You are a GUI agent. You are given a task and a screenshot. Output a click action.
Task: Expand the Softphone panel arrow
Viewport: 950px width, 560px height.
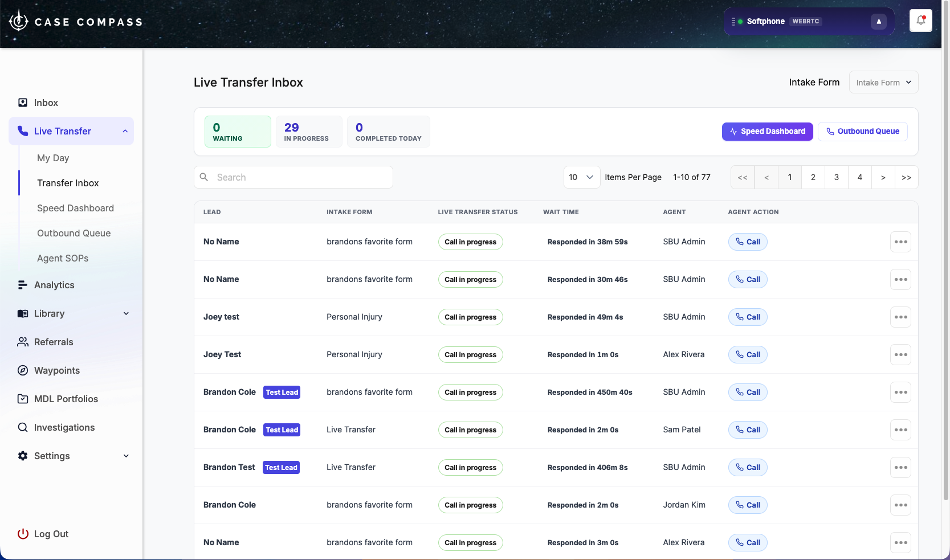(x=879, y=22)
